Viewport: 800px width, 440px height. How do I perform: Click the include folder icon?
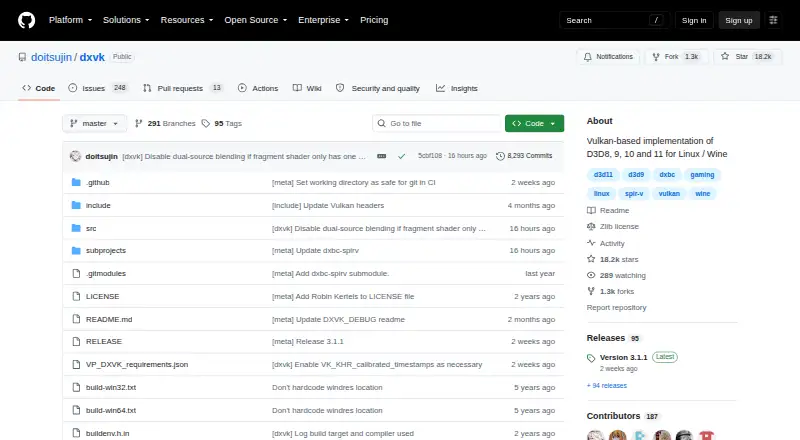click(76, 205)
